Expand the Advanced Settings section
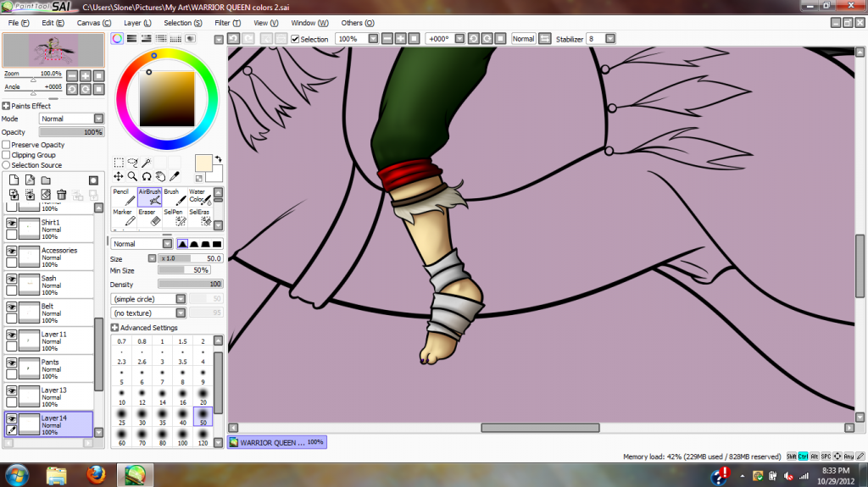This screenshot has height=487, width=868. (x=115, y=328)
